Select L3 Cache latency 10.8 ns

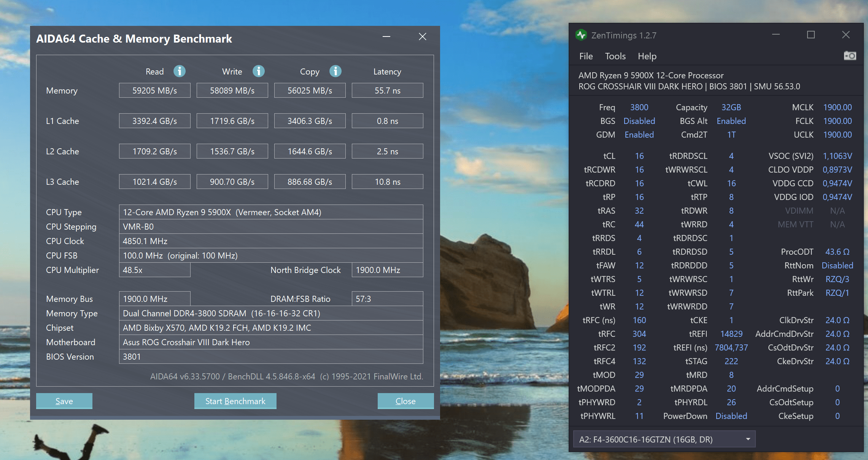388,182
